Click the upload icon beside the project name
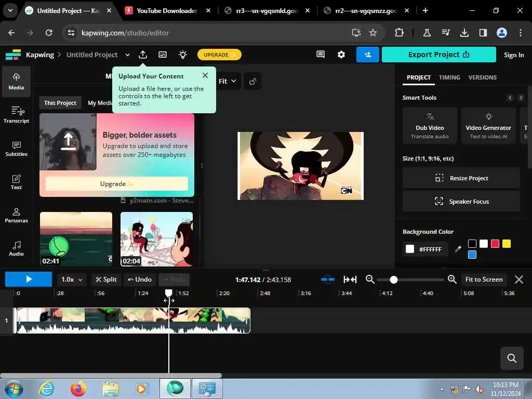Screen dimensions: 532x399 point(143,55)
